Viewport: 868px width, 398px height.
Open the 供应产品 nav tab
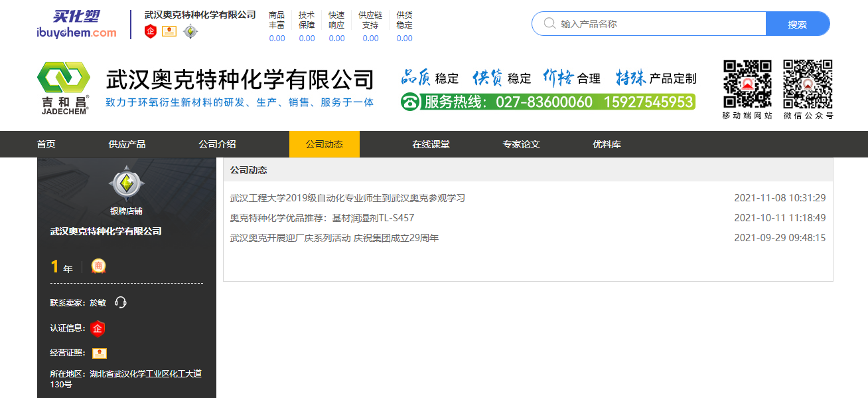[127, 144]
